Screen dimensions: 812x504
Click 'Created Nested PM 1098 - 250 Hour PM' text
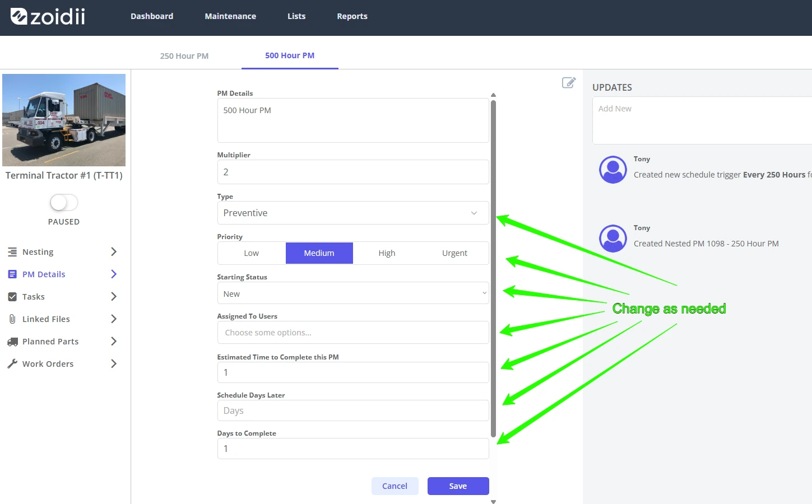(x=706, y=244)
